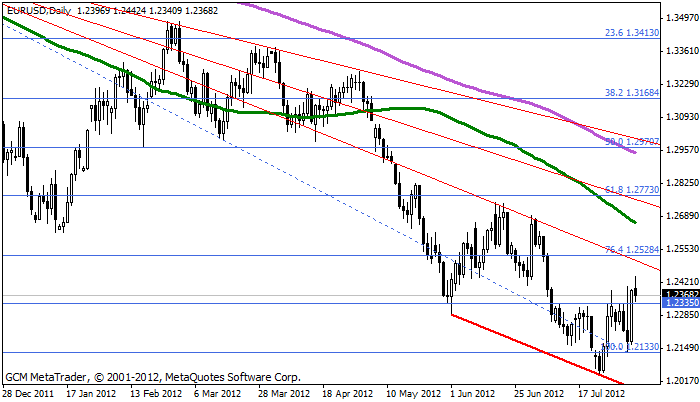Click the 1.33610 price axis value

click(682, 50)
